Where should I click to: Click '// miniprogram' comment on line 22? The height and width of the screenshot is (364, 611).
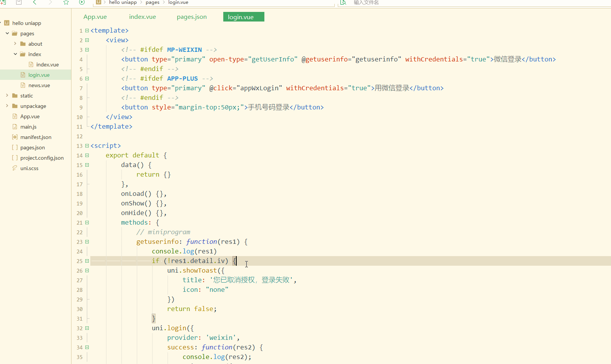pos(163,232)
